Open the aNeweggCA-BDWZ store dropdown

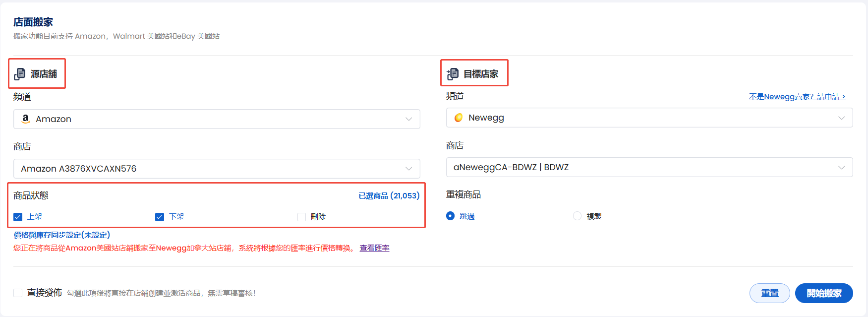649,167
